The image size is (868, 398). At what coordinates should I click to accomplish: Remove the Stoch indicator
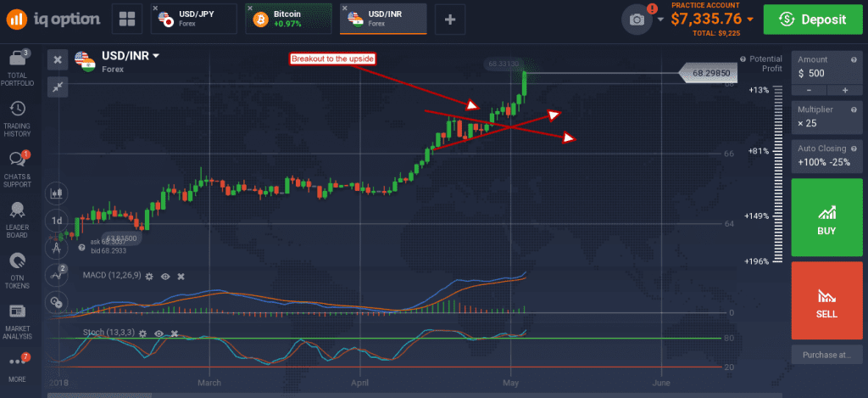pyautogui.click(x=175, y=334)
